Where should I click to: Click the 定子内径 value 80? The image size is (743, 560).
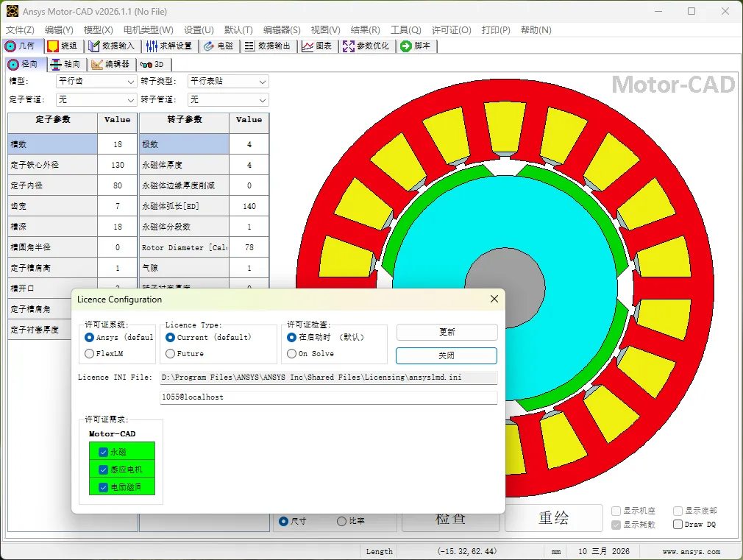118,185
